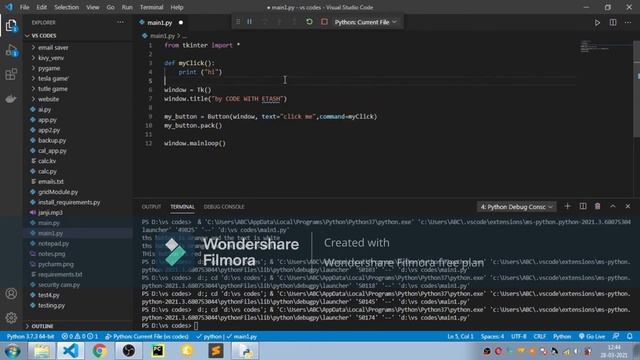Show errors and warnings count
640x360 pixels.
click(80, 336)
